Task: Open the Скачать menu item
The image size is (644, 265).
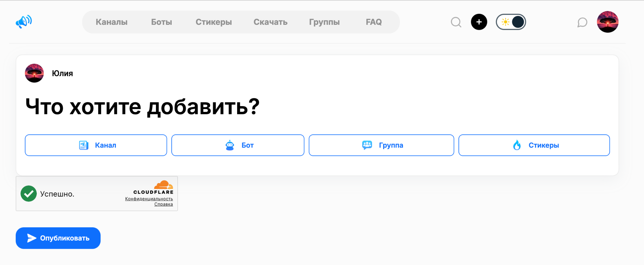Action: pos(270,22)
